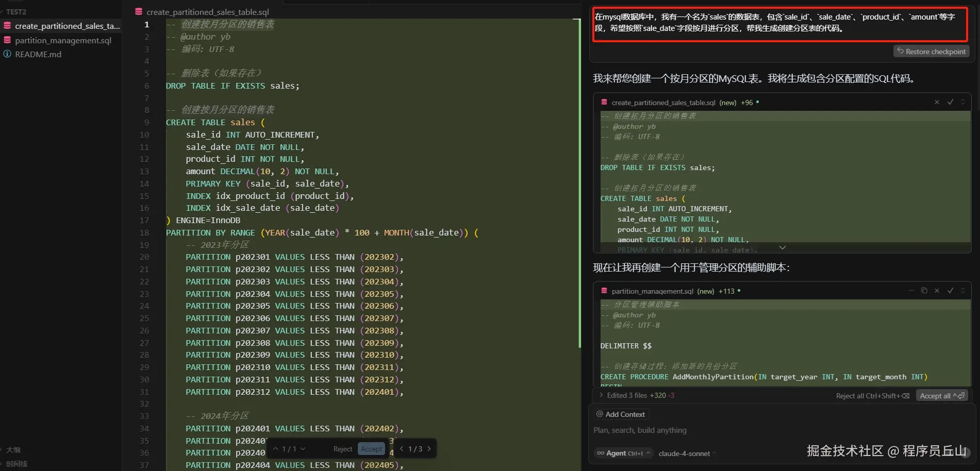Open README.md in the file explorer
980x471 pixels.
[38, 54]
